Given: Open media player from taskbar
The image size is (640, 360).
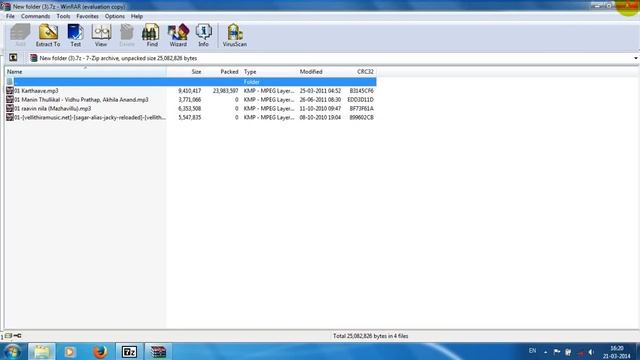Looking at the screenshot, I should [70, 352].
